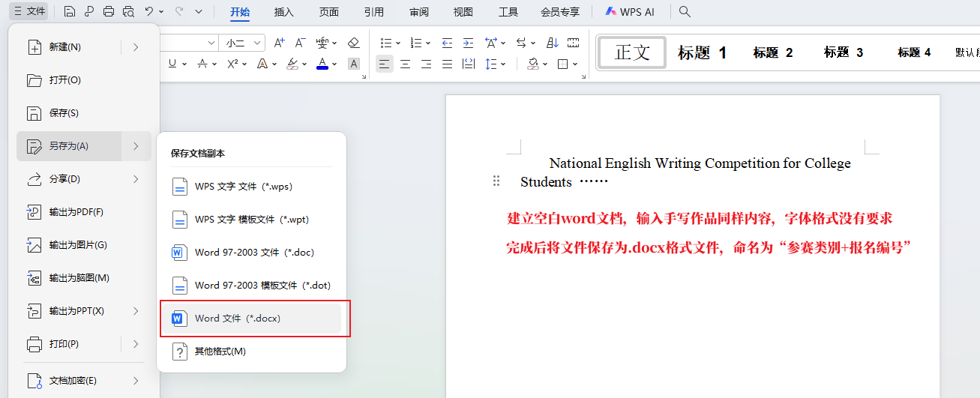Click the bulleted list icon
Image resolution: width=980 pixels, height=398 pixels.
pos(385,43)
